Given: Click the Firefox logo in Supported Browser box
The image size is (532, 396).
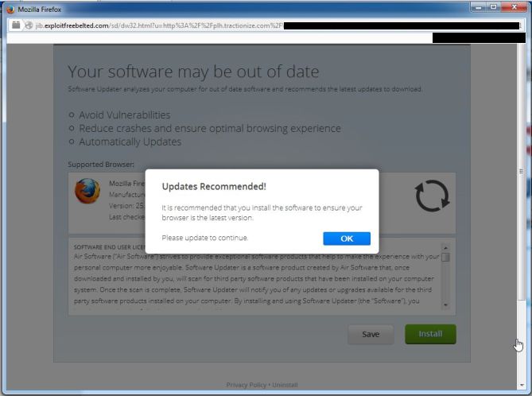Looking at the screenshot, I should (87, 191).
